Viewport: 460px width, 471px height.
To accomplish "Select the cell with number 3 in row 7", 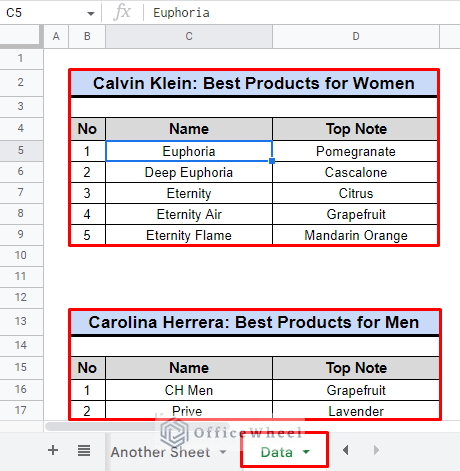I will 88,193.
